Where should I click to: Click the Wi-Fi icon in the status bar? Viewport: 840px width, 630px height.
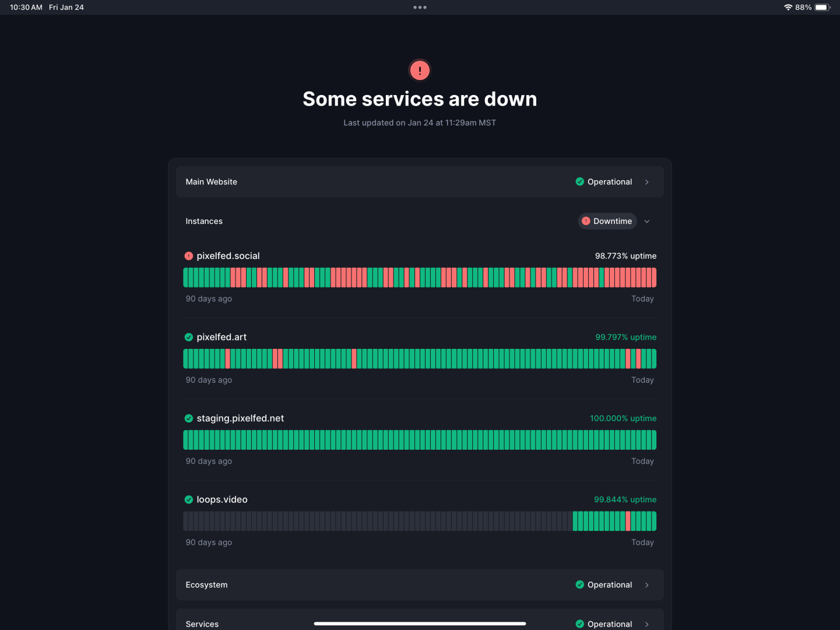788,7
